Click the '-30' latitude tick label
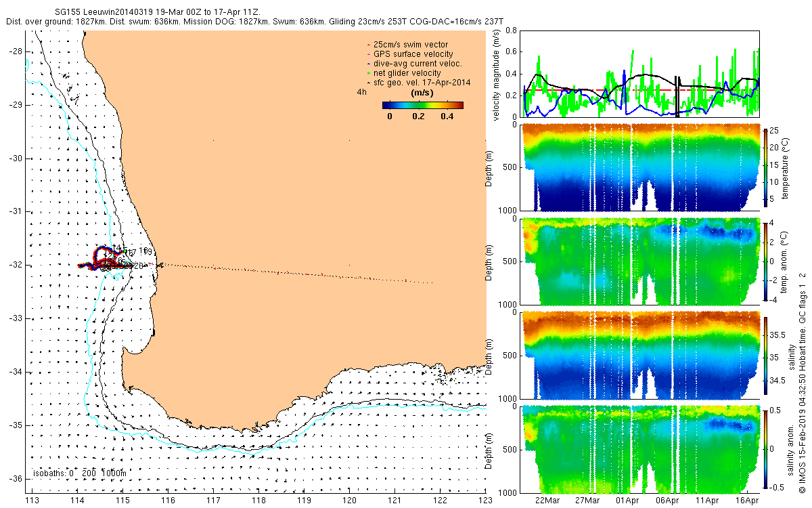This screenshot has width=812, height=508. (x=15, y=158)
